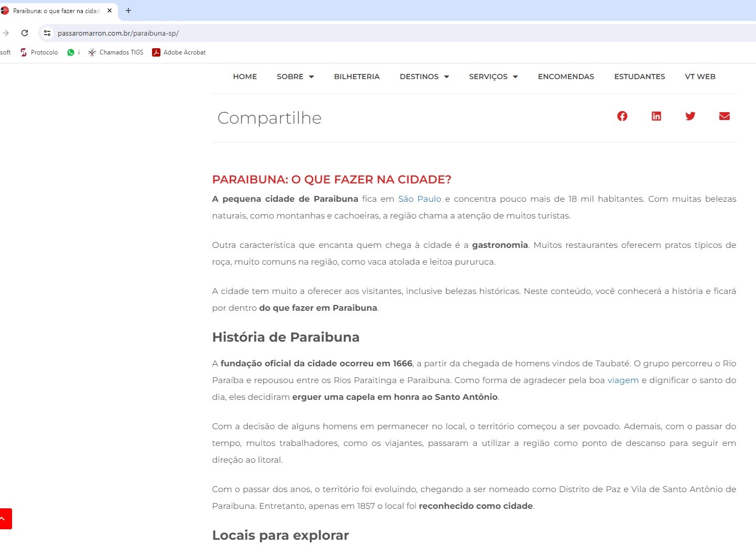Viewport: 756px width, 545px height.
Task: Close the Paraibuna browser tab
Action: (x=110, y=10)
